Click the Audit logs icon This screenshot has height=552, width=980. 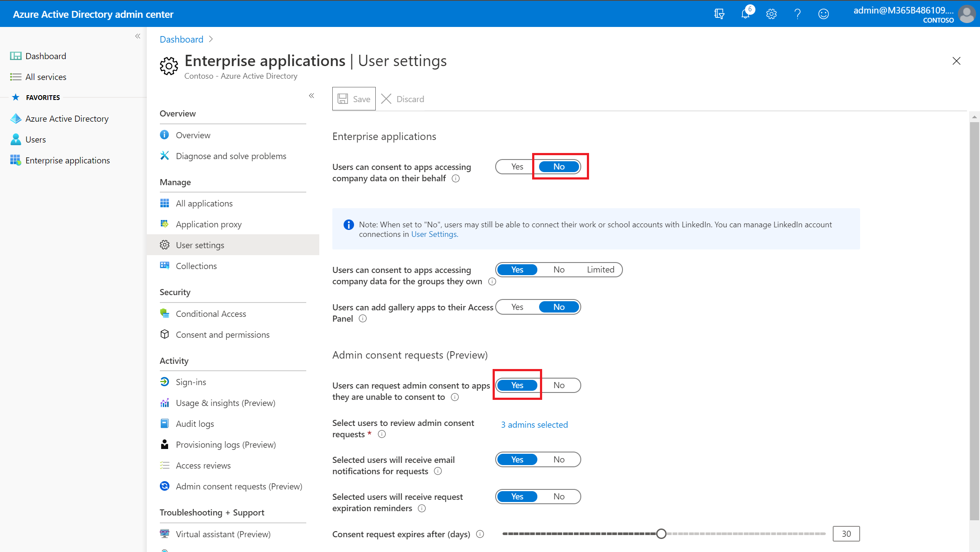pyautogui.click(x=164, y=423)
